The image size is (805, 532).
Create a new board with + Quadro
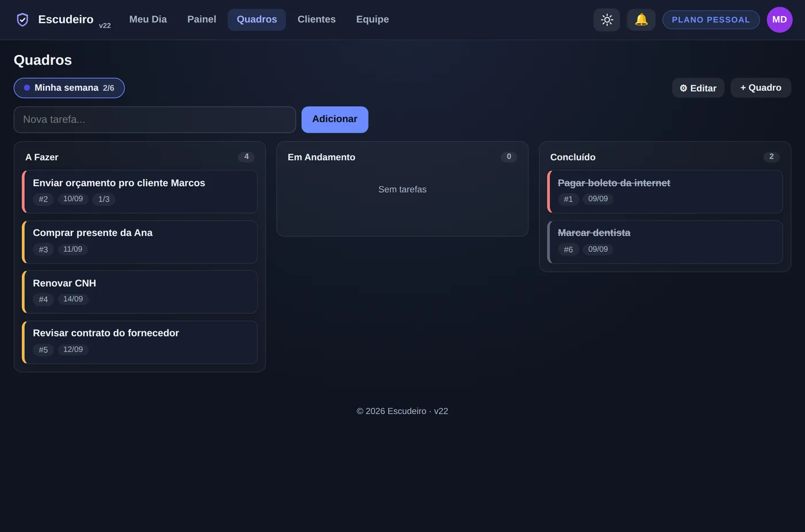(x=761, y=88)
